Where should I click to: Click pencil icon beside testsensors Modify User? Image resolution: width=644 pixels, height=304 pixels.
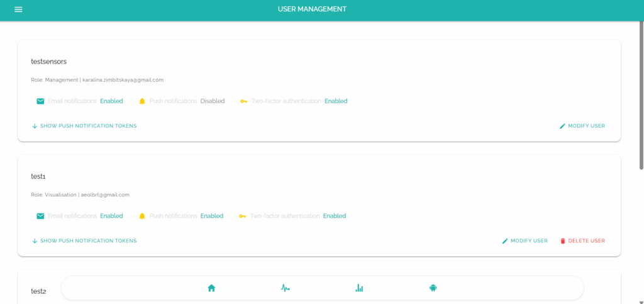[562, 126]
